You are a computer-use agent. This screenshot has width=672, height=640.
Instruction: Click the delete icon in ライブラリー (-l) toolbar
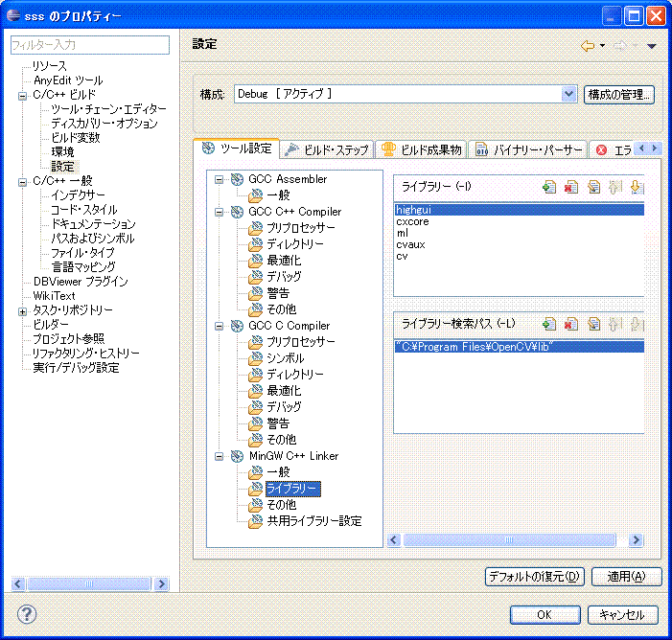570,187
